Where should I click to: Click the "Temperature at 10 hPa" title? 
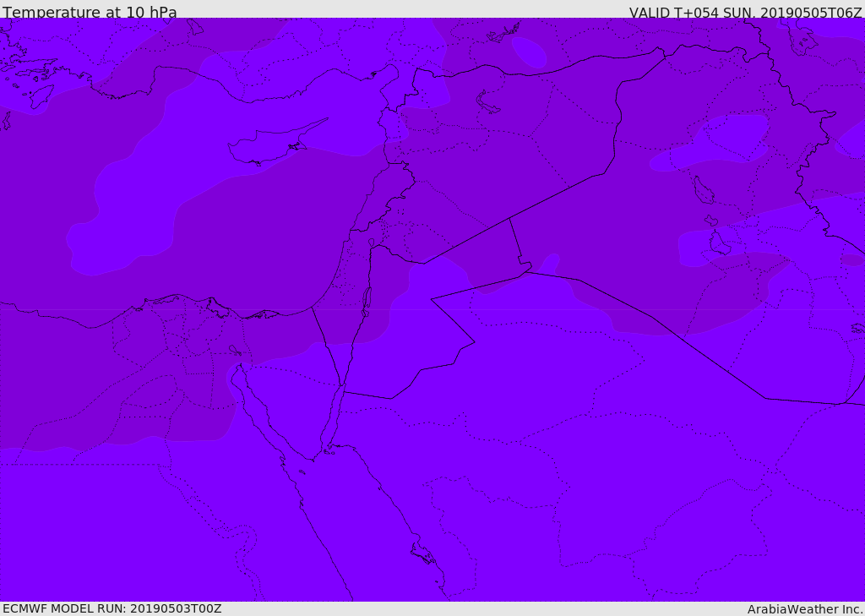90,13
